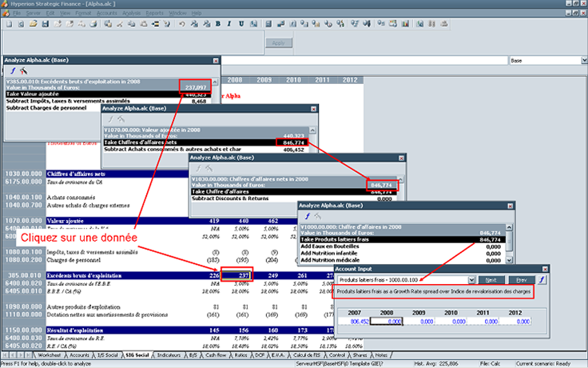Select the Résultat d'exploitation row label
588x368 pixels.
pos(75,330)
